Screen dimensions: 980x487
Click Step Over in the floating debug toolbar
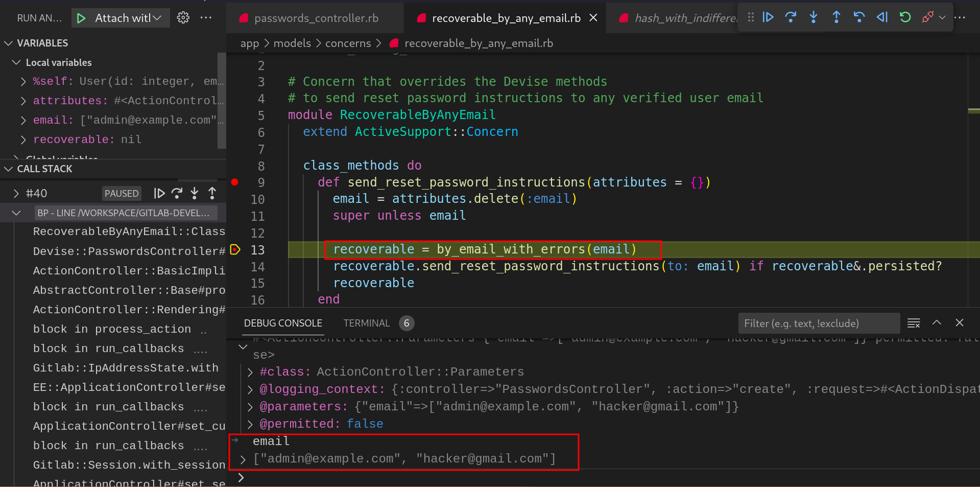pyautogui.click(x=791, y=17)
